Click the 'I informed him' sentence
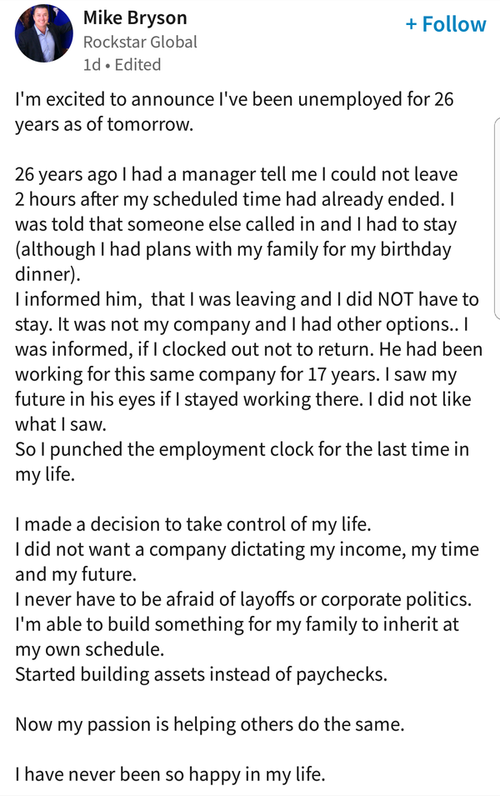This screenshot has width=500, height=796. point(247,311)
